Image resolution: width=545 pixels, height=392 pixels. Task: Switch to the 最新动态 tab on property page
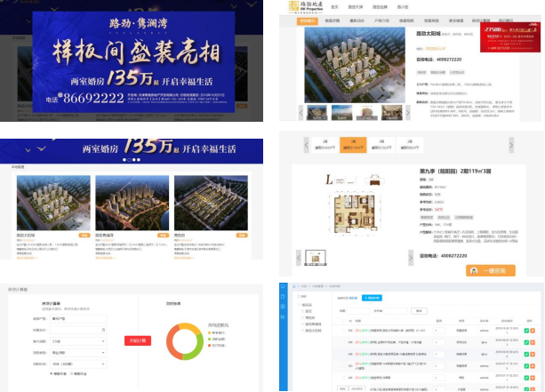357,20
